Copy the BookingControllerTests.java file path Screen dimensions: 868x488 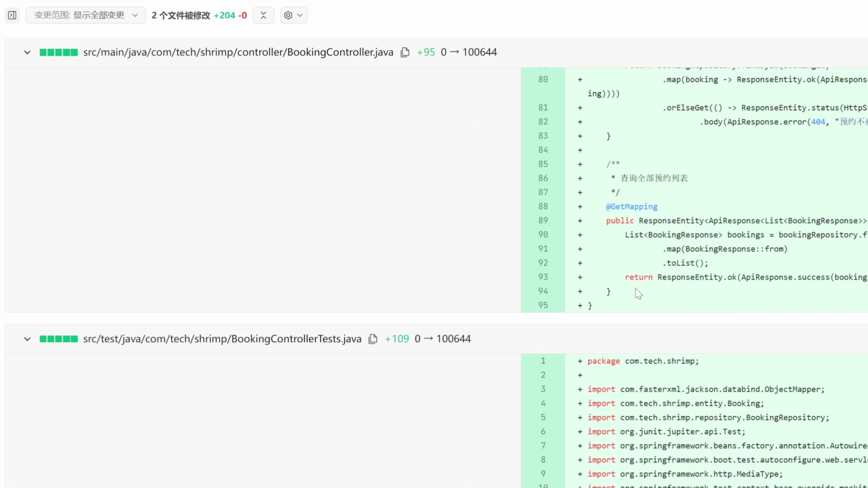coord(373,339)
